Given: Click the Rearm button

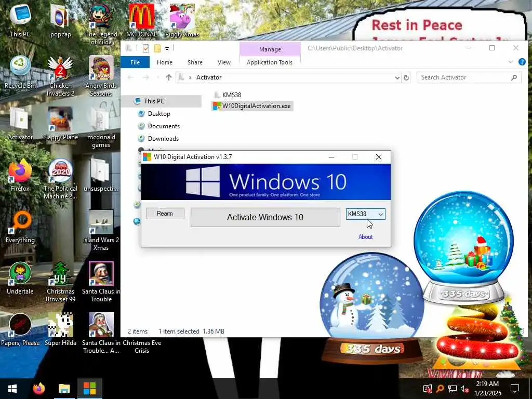Looking at the screenshot, I should 165,214.
